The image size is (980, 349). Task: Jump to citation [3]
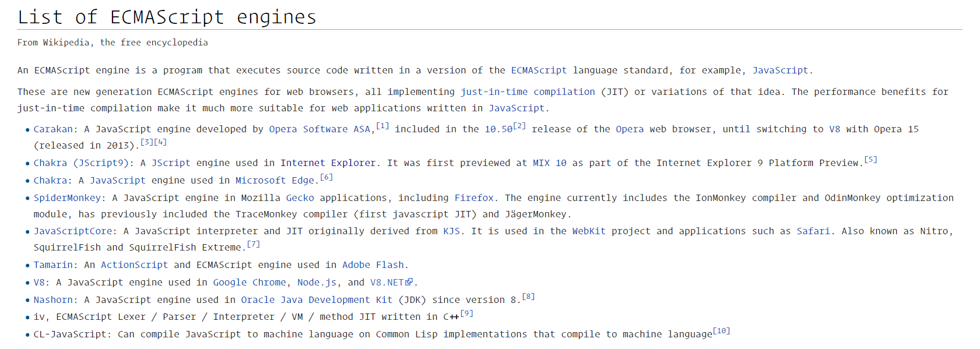pyautogui.click(x=147, y=142)
